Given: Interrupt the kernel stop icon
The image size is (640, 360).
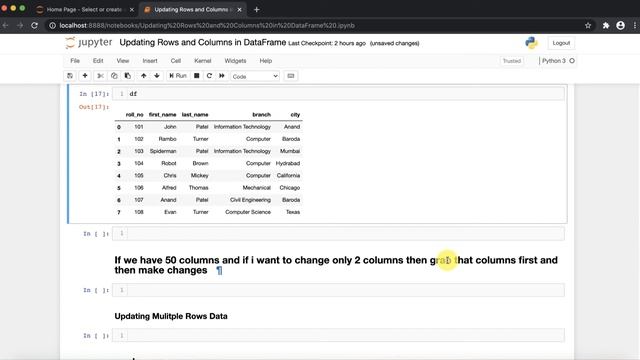Looking at the screenshot, I should click(x=196, y=76).
